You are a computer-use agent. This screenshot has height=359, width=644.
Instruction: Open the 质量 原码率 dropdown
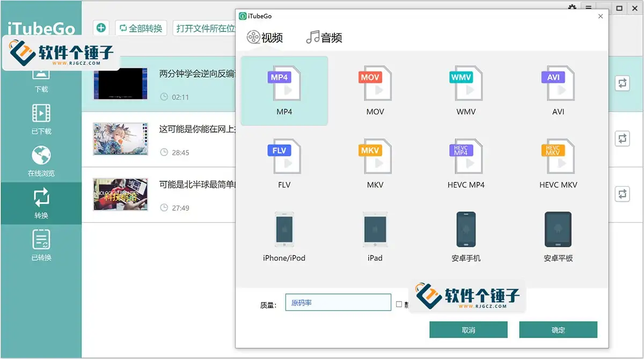point(338,303)
